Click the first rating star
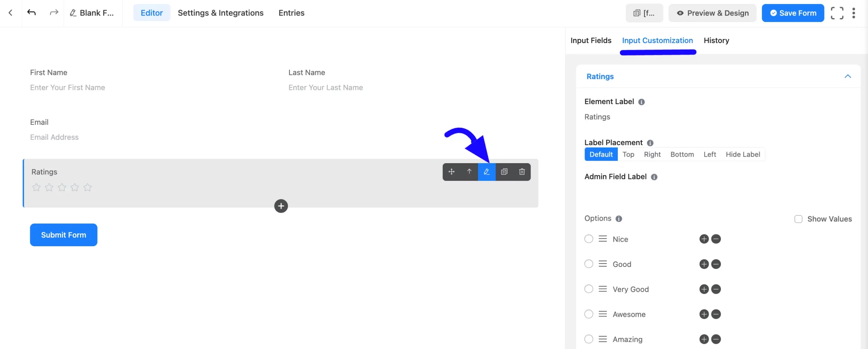The width and height of the screenshot is (868, 349). tap(36, 187)
